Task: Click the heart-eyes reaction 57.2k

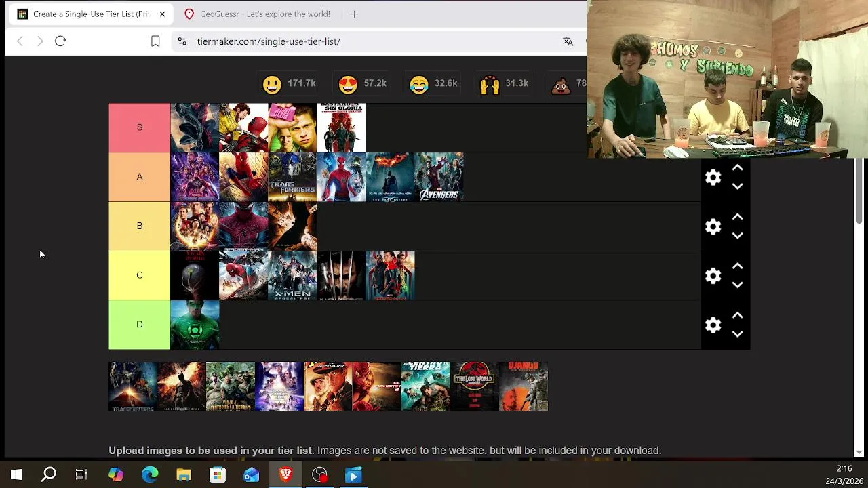Action: click(x=362, y=83)
